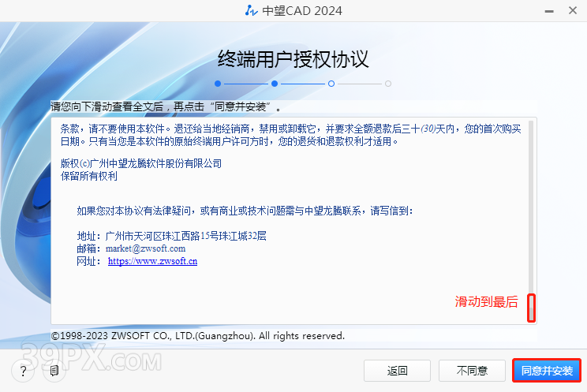Screen dimensions: 587x392
Task: Click the instruction text 请您向下滑动查看全文后
Action: tap(107, 106)
